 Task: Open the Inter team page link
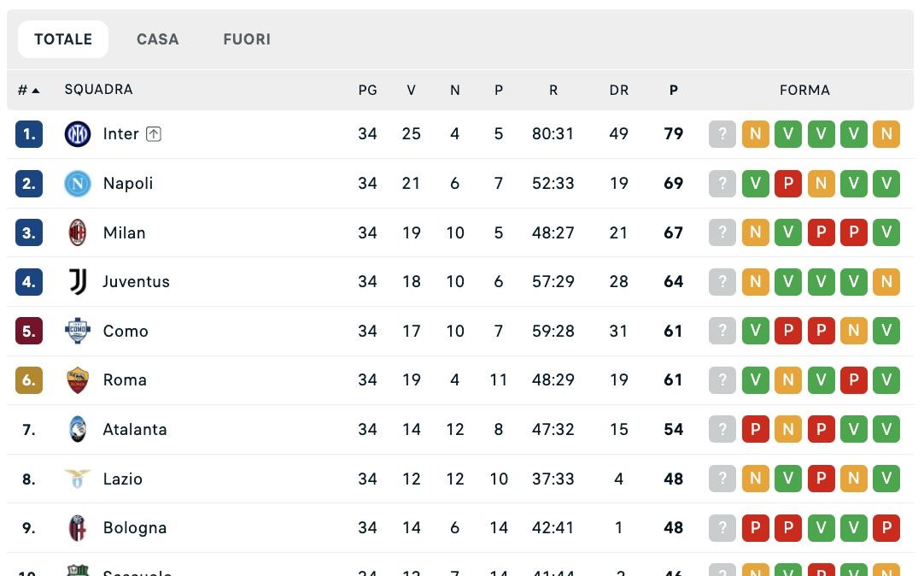pos(120,133)
